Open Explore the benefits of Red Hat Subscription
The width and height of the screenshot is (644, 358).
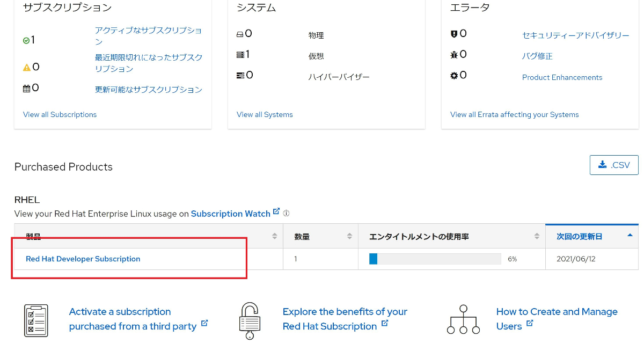coord(345,319)
